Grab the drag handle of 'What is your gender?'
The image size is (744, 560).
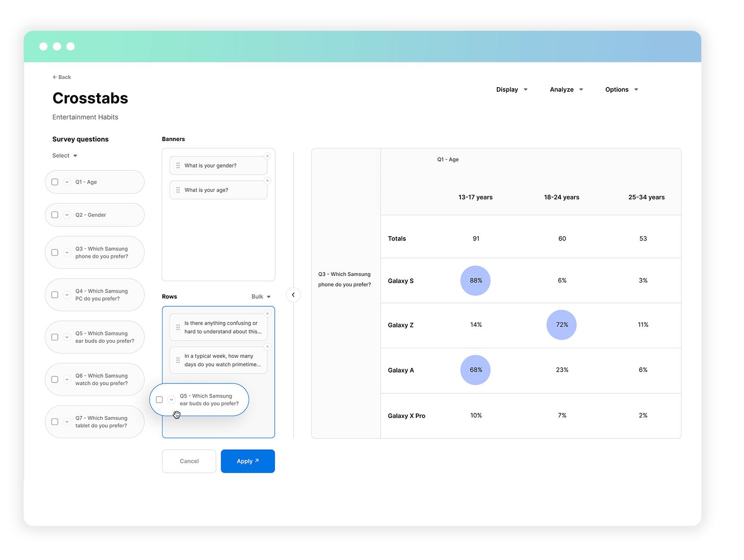coord(178,166)
